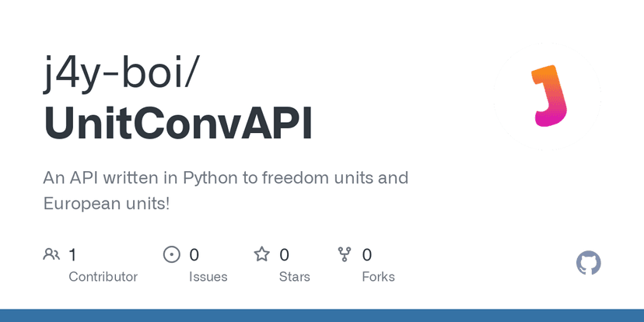This screenshot has width=644, height=322.
Task: Click the word "Python" in the description
Action: (x=211, y=178)
